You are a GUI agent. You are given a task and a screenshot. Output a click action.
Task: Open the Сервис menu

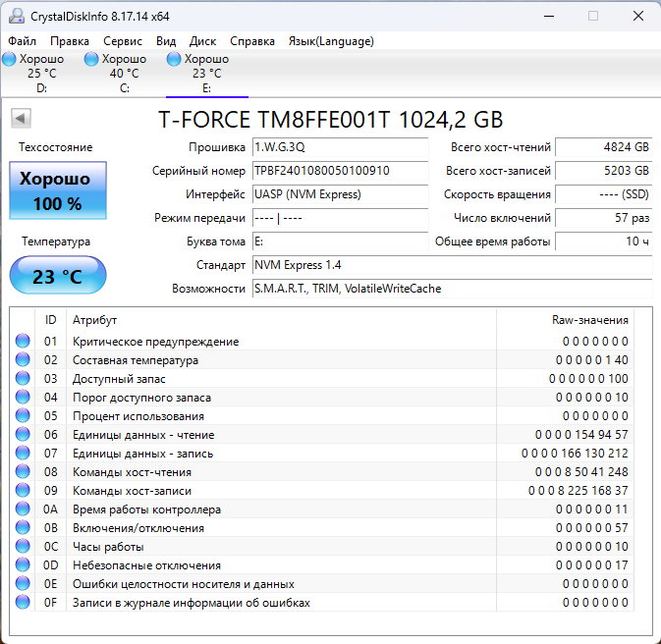pyautogui.click(x=123, y=41)
